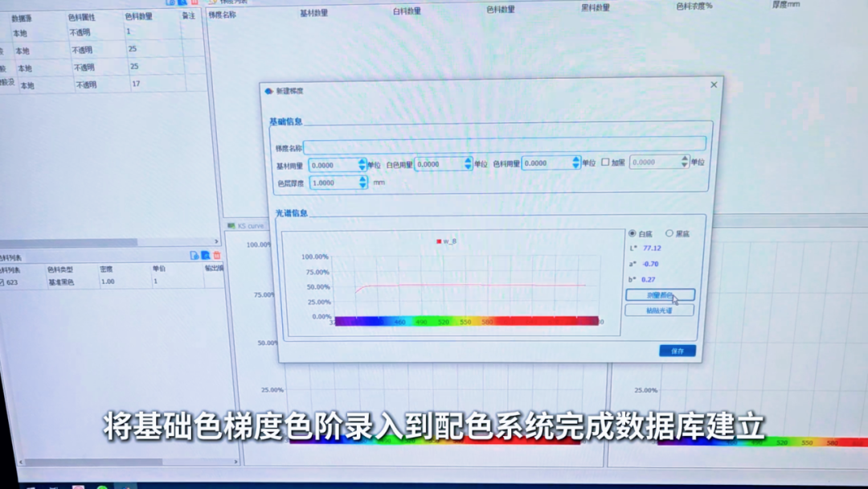Click the 基准黑色 cell of pigment 623

pos(61,282)
